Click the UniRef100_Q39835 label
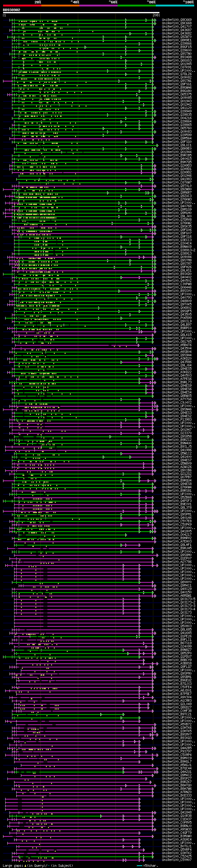 (x=177, y=115)
